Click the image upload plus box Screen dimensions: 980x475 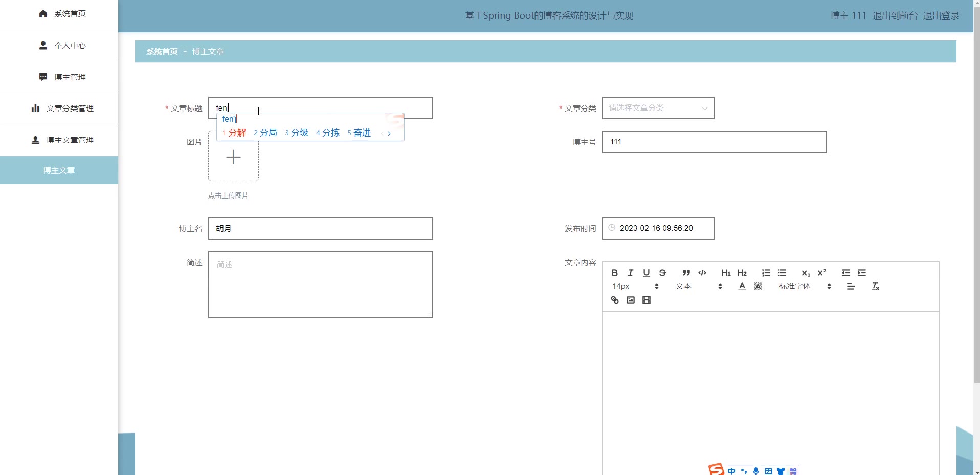[233, 157]
